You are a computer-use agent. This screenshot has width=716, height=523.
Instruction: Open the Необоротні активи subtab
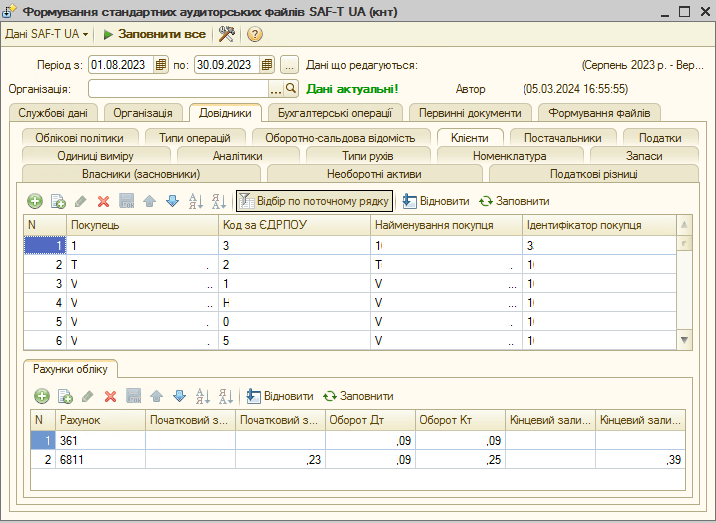374,174
